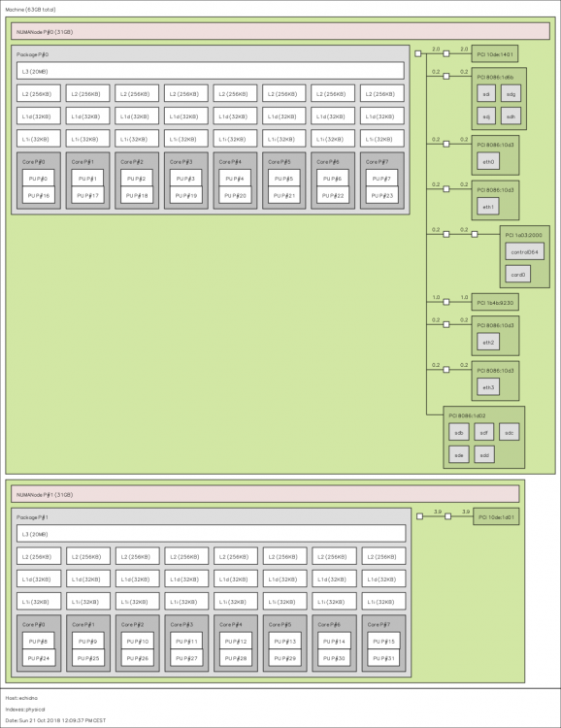Click the 'PU P#25' box

pyautogui.click(x=88, y=658)
